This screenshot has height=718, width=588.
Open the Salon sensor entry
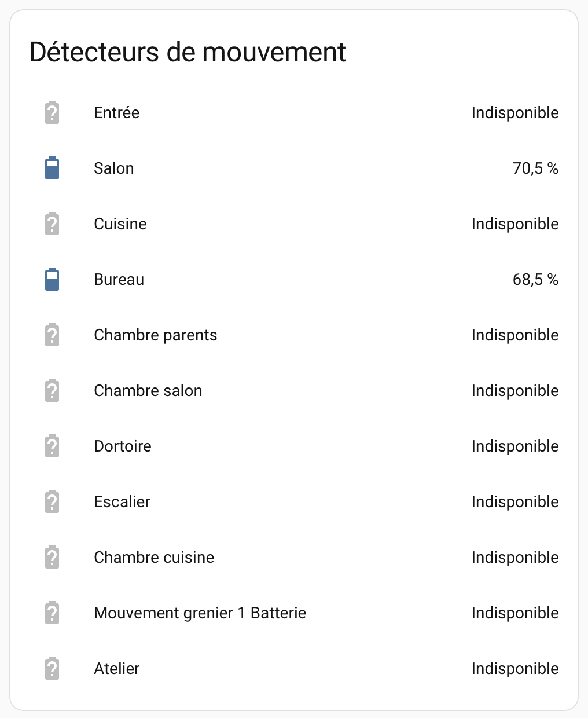coord(114,168)
